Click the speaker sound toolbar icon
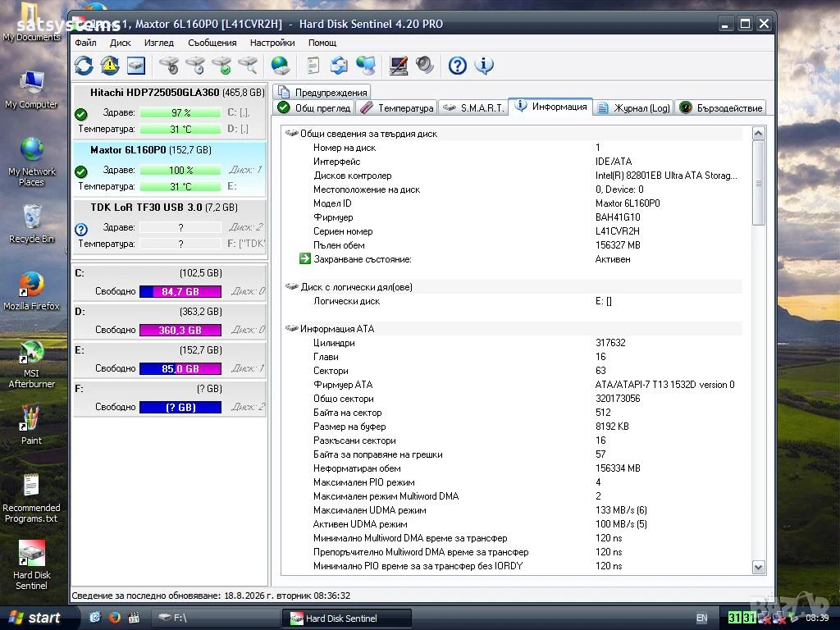The width and height of the screenshot is (840, 630). pyautogui.click(x=424, y=66)
